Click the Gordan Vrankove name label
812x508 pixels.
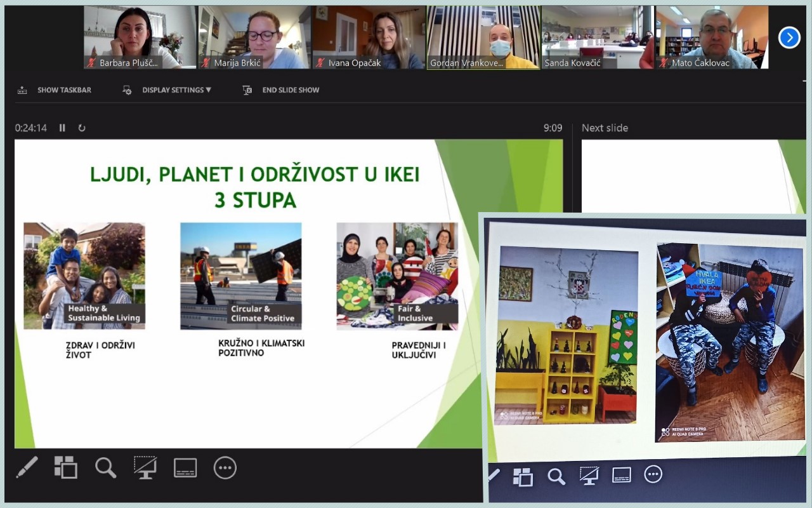pyautogui.click(x=466, y=63)
